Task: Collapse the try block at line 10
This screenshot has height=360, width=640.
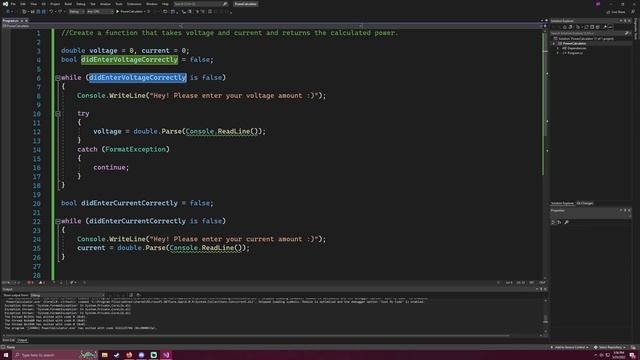Action: click(58, 113)
